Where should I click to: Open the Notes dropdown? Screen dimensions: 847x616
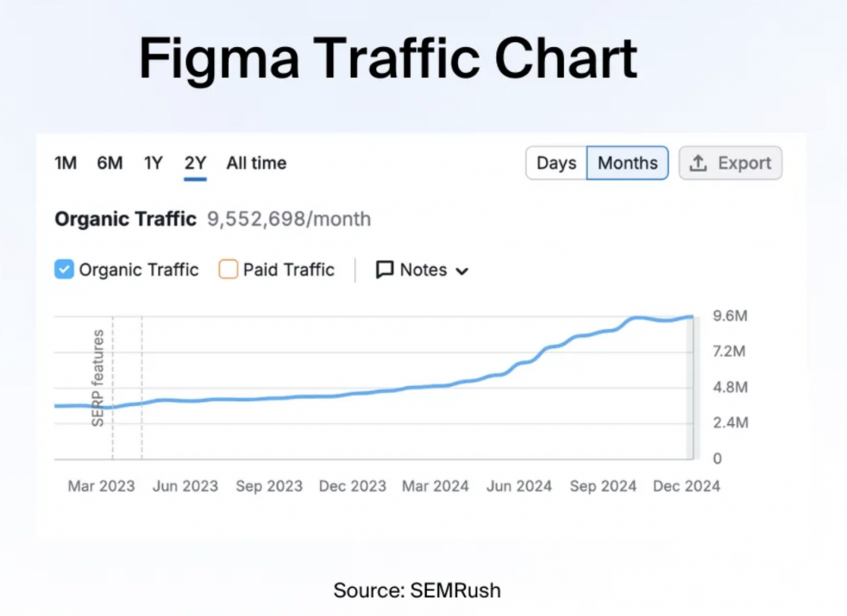tap(422, 270)
